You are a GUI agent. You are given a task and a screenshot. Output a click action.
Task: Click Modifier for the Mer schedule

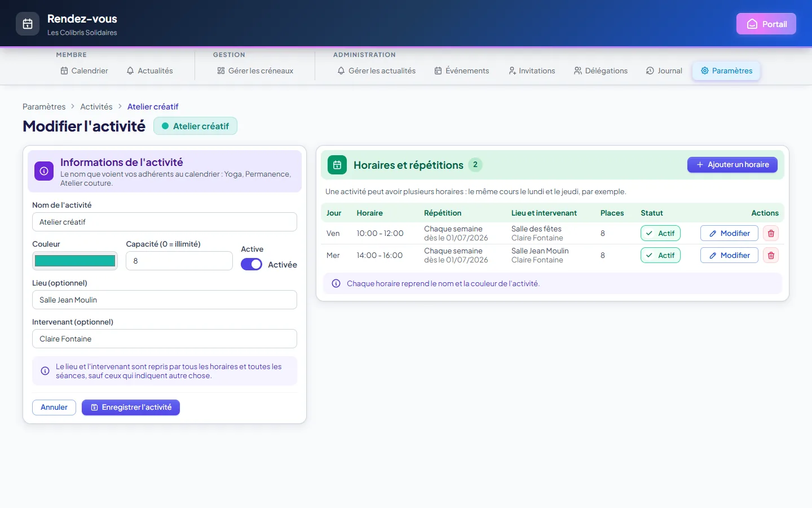(729, 255)
